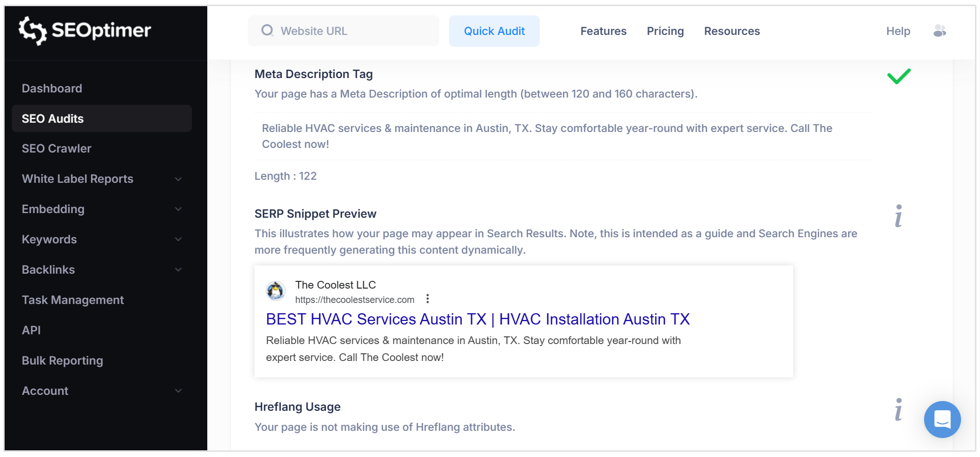The width and height of the screenshot is (980, 457).
Task: Expand the Keywords chevron
Action: [x=178, y=239]
